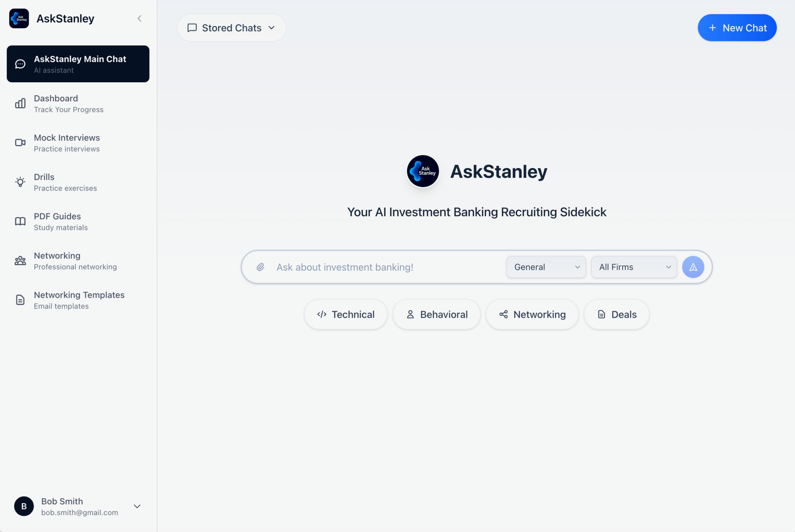Choose the Technical prompt chip
This screenshot has height=532, width=795.
click(x=346, y=314)
